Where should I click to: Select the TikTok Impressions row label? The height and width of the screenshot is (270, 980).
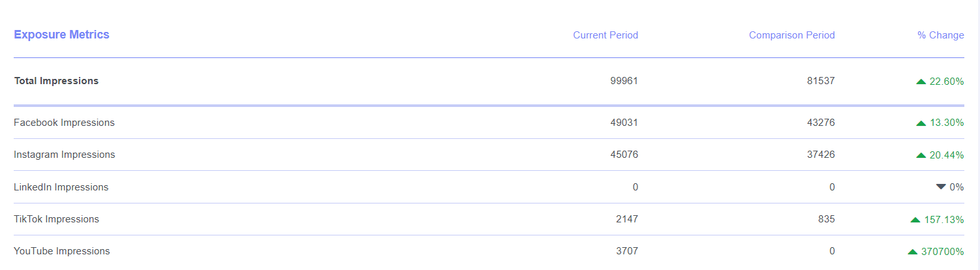click(56, 219)
